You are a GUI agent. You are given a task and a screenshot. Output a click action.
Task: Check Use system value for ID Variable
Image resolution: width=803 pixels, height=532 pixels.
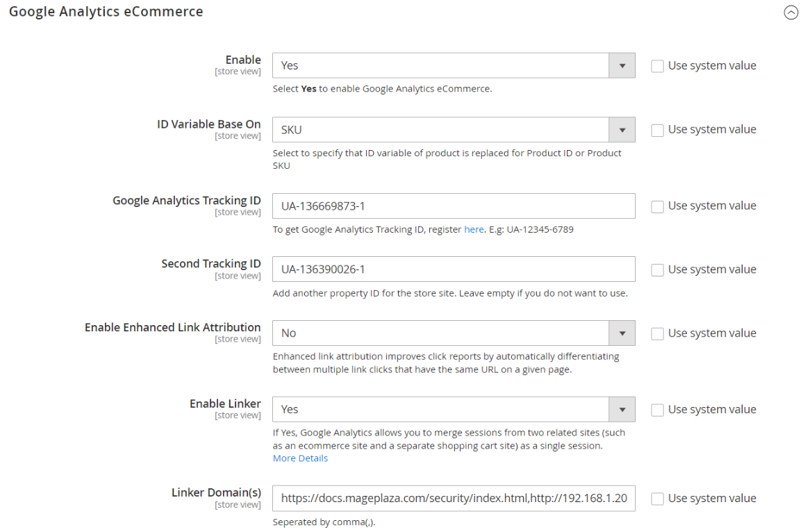coord(657,130)
